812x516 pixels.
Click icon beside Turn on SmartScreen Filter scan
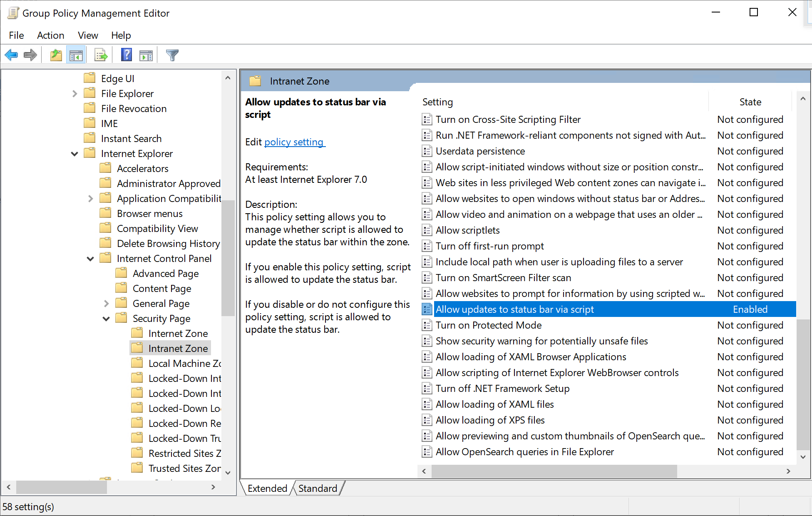click(x=427, y=278)
